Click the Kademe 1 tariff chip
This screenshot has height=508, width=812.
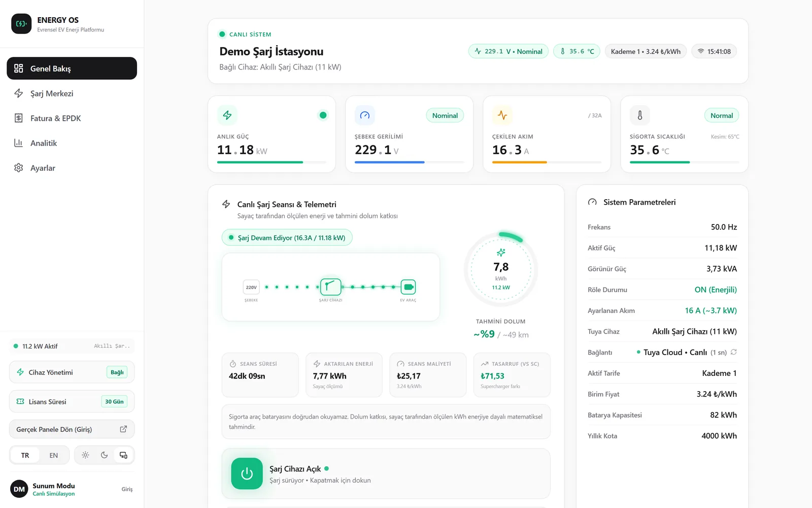coord(646,51)
